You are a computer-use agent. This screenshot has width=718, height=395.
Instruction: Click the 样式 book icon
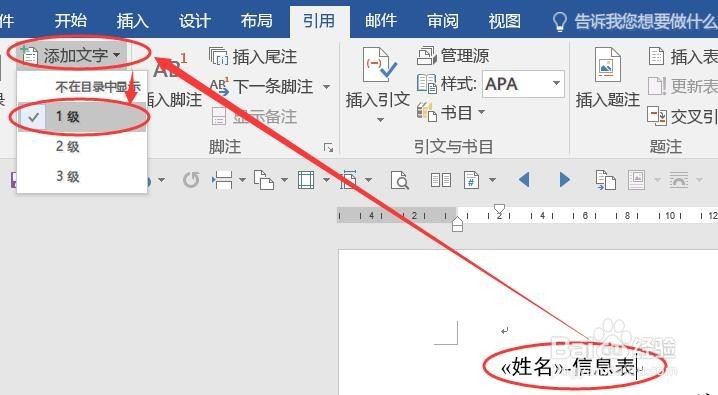point(427,84)
